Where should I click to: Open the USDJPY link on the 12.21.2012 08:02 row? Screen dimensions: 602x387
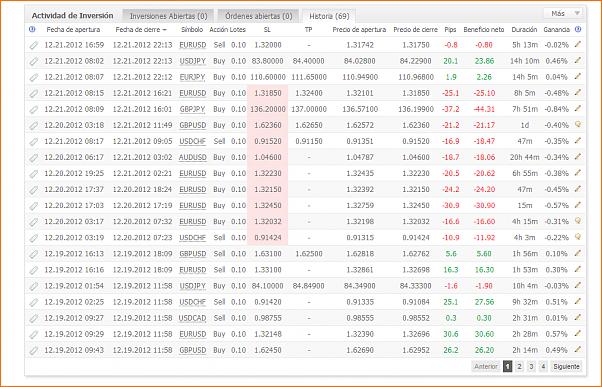tap(192, 61)
